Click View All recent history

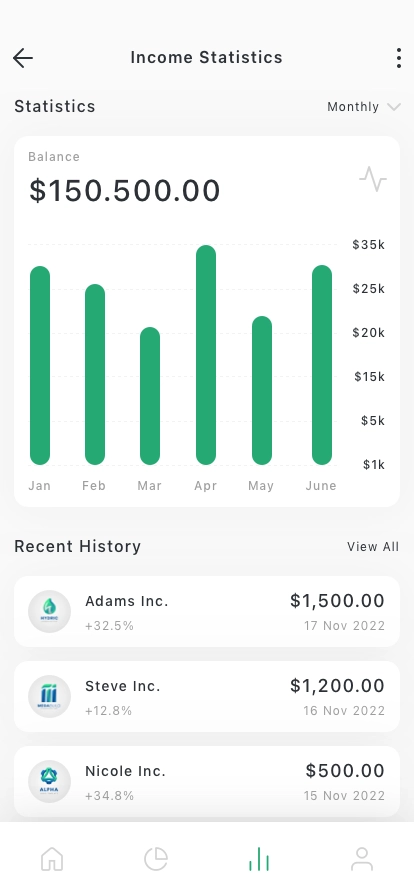(373, 547)
